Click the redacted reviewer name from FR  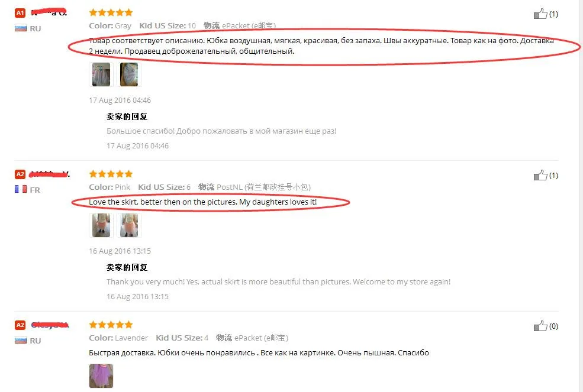pos(50,174)
